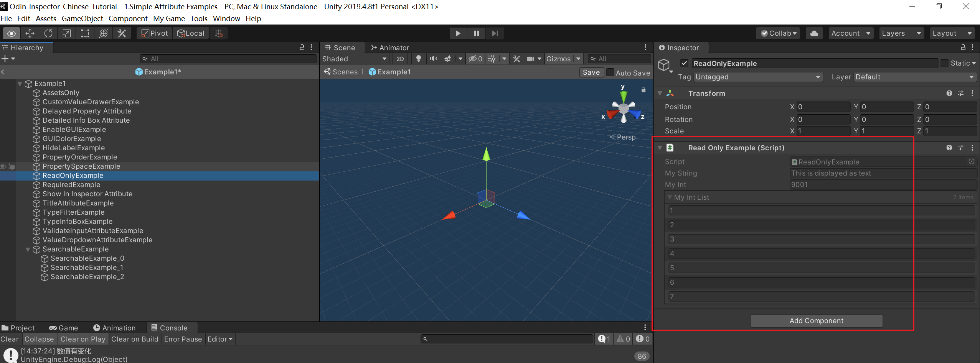980x363 pixels.
Task: Clear the console log
Action: pyautogui.click(x=10, y=339)
